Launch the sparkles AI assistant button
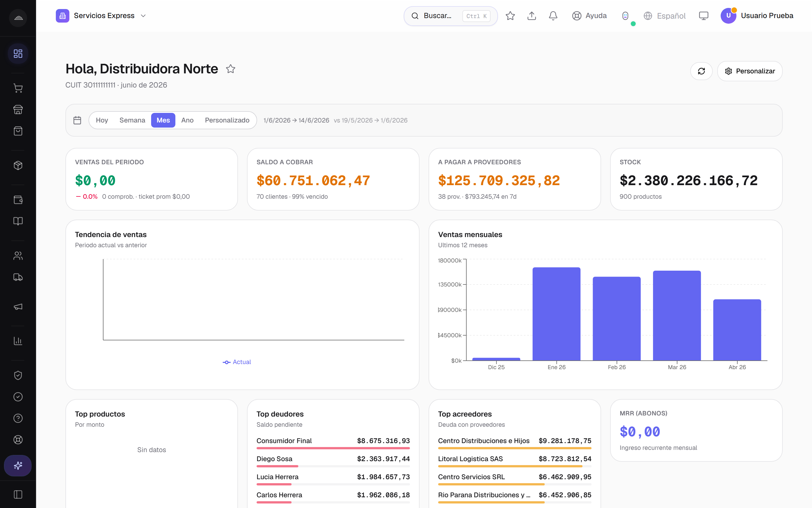Viewport: 812px width, 508px height. click(18, 466)
